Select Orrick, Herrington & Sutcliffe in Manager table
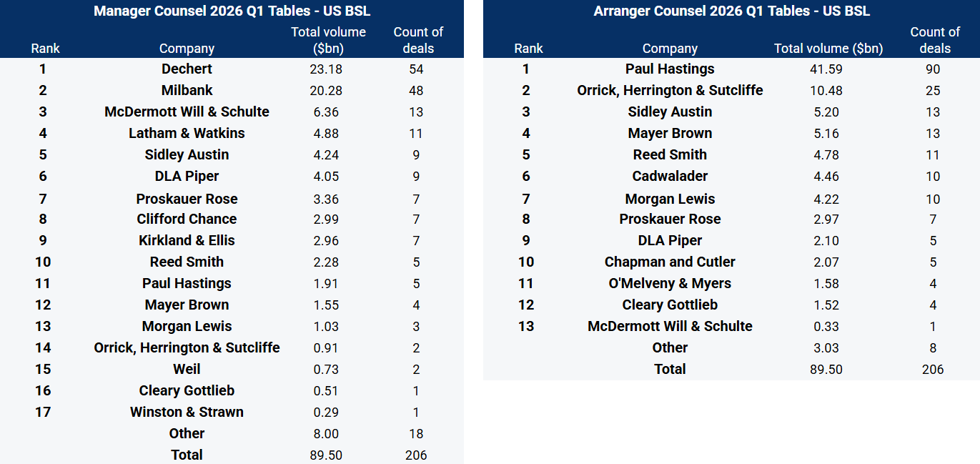Screen dimensions: 980x464 pyautogui.click(x=187, y=348)
